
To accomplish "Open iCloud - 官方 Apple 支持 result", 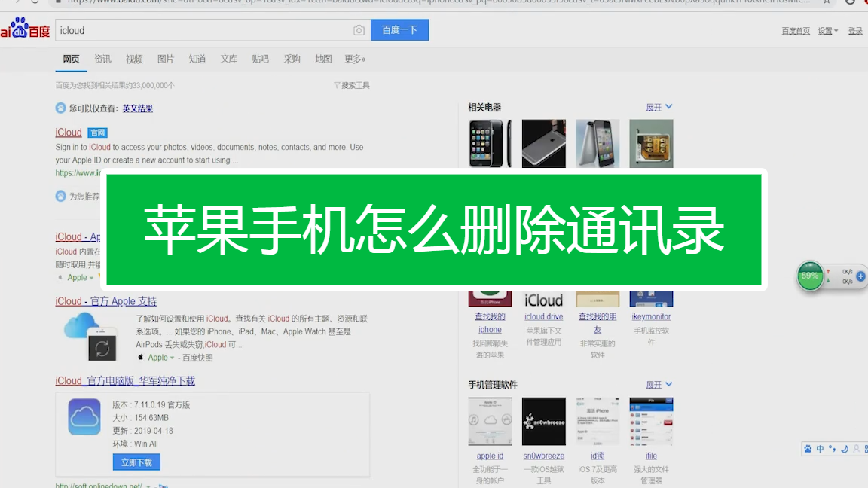I will (x=105, y=301).
